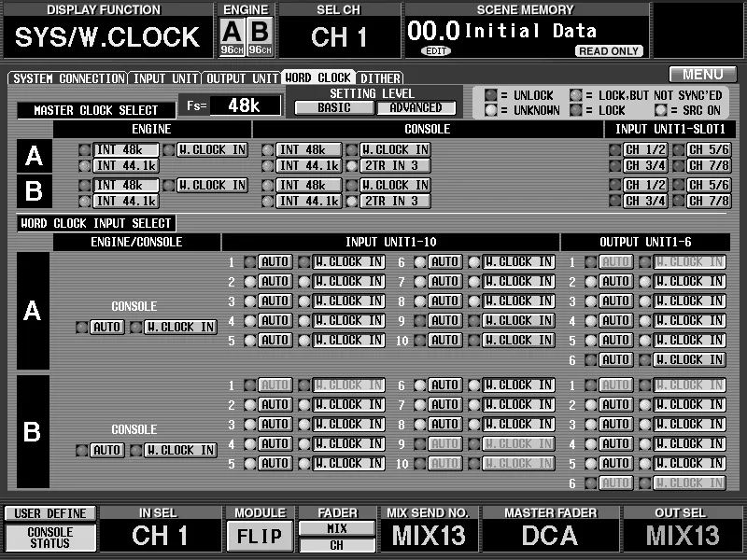Click the OUT SEL MIX13 display
747x560 pixels.
coord(683,535)
